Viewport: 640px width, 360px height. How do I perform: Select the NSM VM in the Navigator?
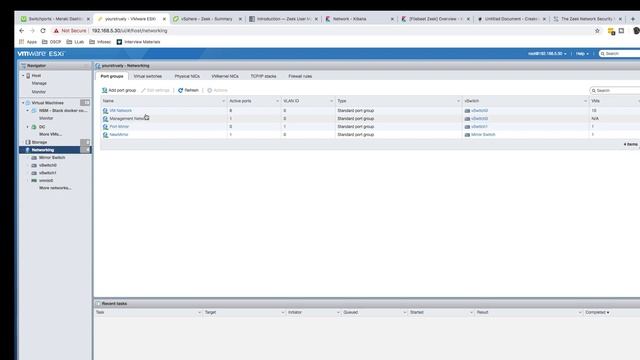point(63,111)
